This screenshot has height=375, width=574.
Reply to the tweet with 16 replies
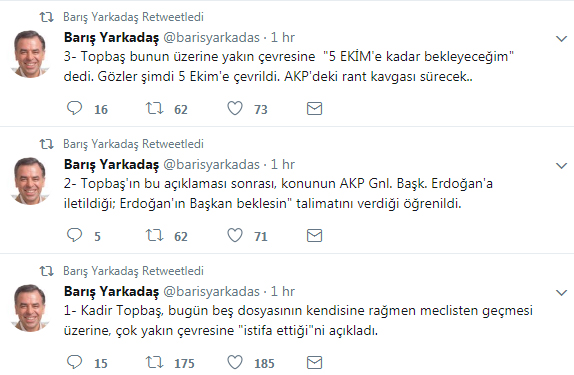(x=75, y=108)
